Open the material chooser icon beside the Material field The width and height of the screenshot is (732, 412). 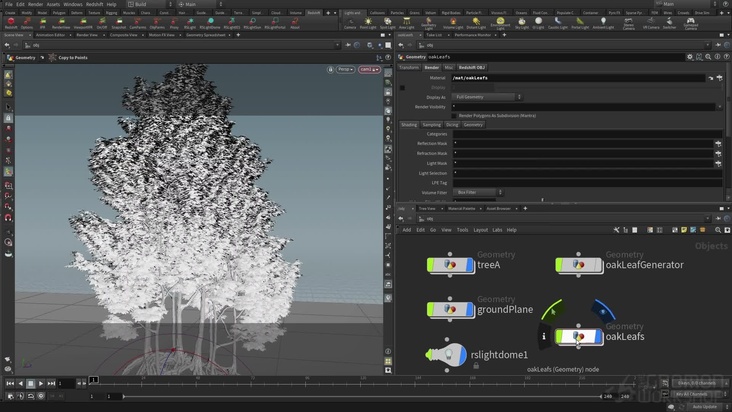tap(719, 78)
